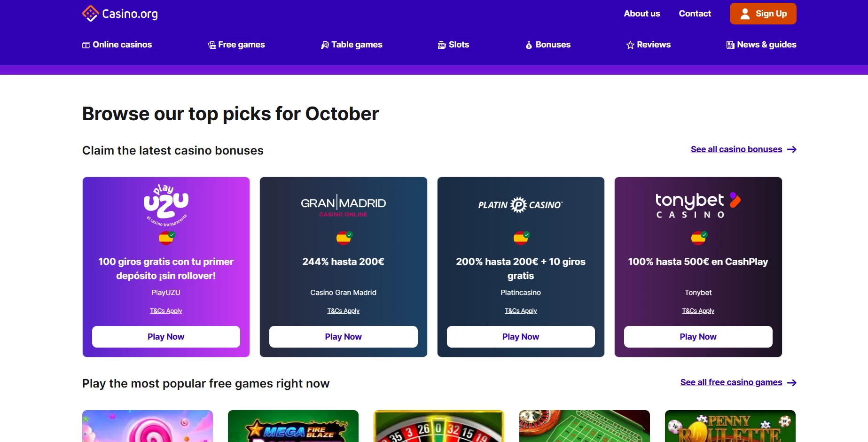Open the Contact link in header
Image resolution: width=868 pixels, height=442 pixels.
[x=695, y=14]
